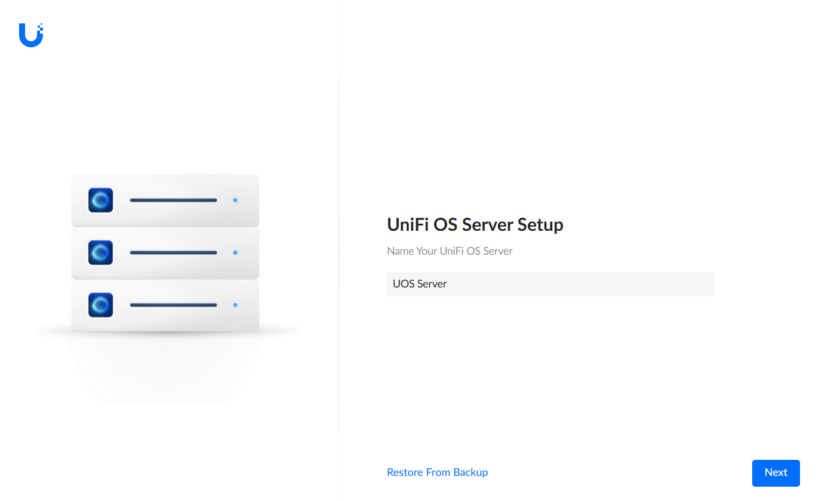Image resolution: width=840 pixels, height=501 pixels.
Task: Click the blue circle icon on top server
Action: 100,200
